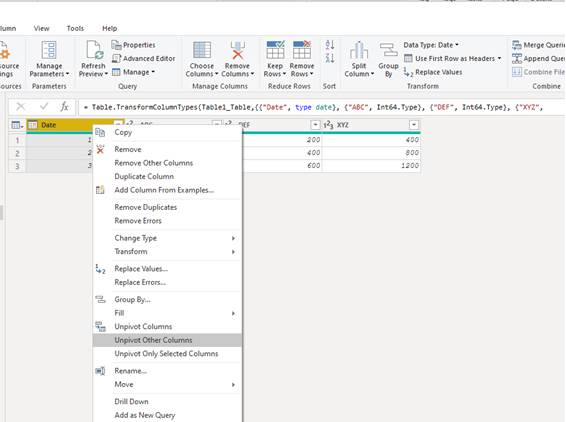Image resolution: width=566 pixels, height=422 pixels.
Task: Open the XYZ column filter dropdown
Action: 414,125
